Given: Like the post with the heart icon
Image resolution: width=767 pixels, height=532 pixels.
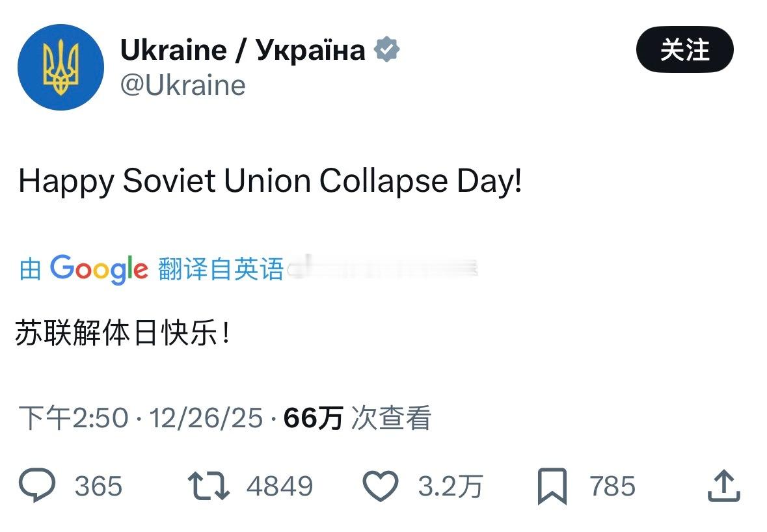Looking at the screenshot, I should pyautogui.click(x=380, y=486).
